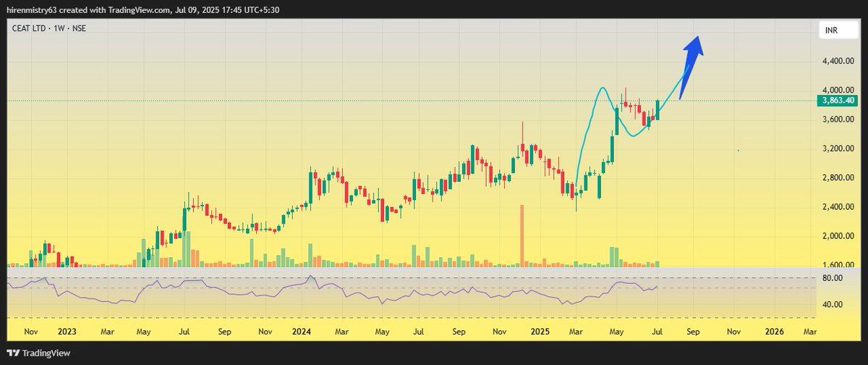This screenshot has width=868, height=365.
Task: Click the purple RSI indicator line
Action: coord(333,290)
